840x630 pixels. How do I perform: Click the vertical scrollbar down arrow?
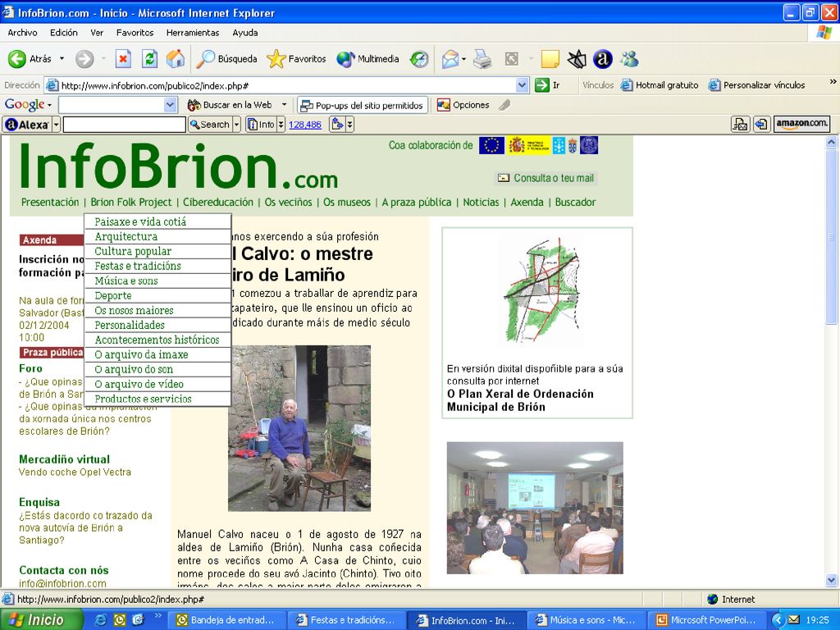click(832, 580)
